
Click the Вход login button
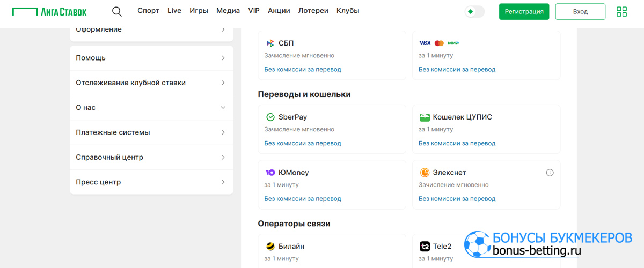click(580, 11)
